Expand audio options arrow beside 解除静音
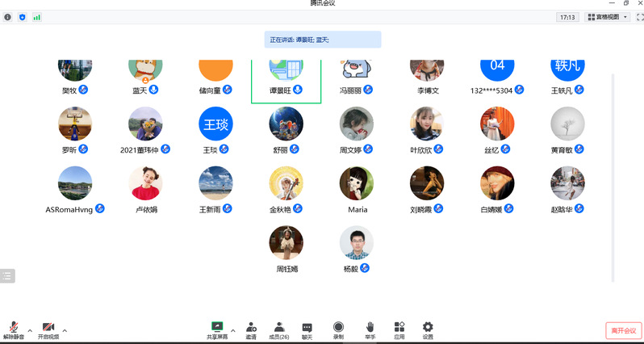This screenshot has width=644, height=344. click(x=30, y=330)
